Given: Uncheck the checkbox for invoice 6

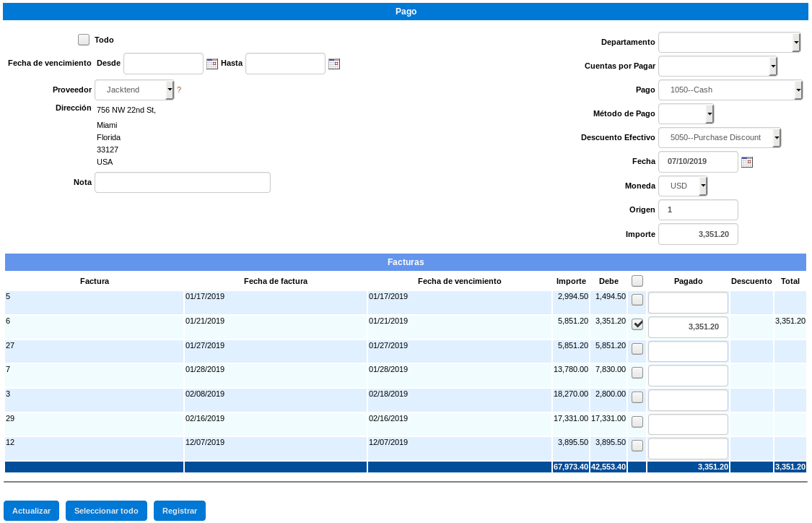Looking at the screenshot, I should tap(637, 324).
